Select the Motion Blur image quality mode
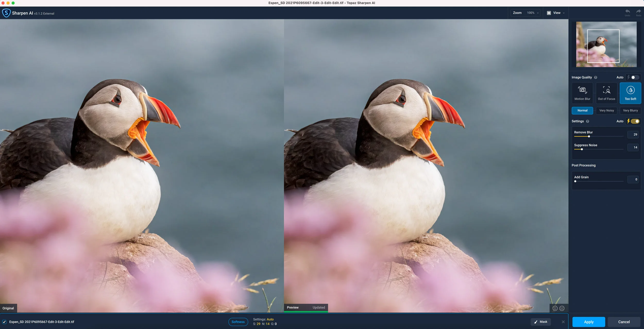The height and width of the screenshot is (329, 644). click(x=582, y=93)
